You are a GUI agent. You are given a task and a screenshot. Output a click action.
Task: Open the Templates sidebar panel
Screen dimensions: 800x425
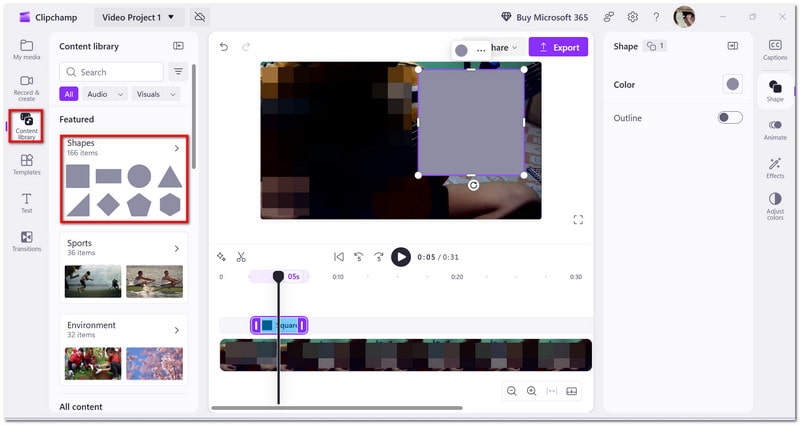[27, 165]
